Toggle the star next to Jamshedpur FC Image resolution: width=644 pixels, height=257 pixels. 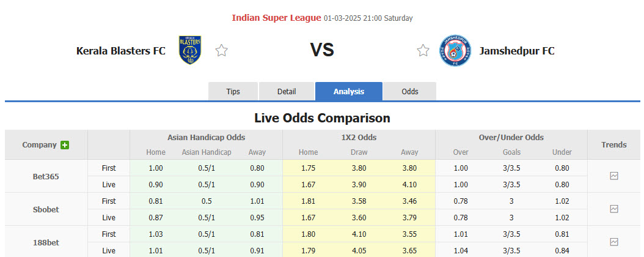click(x=423, y=51)
